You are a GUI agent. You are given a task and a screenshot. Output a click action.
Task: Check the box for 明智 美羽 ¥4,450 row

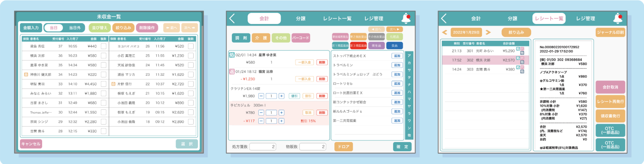click(103, 84)
